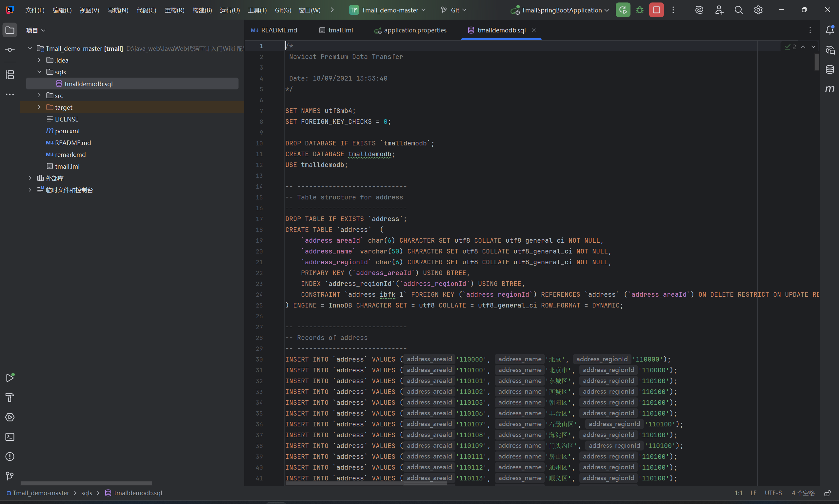This screenshot has width=839, height=504.
Task: Open the Maven tool window icon
Action: point(829,89)
